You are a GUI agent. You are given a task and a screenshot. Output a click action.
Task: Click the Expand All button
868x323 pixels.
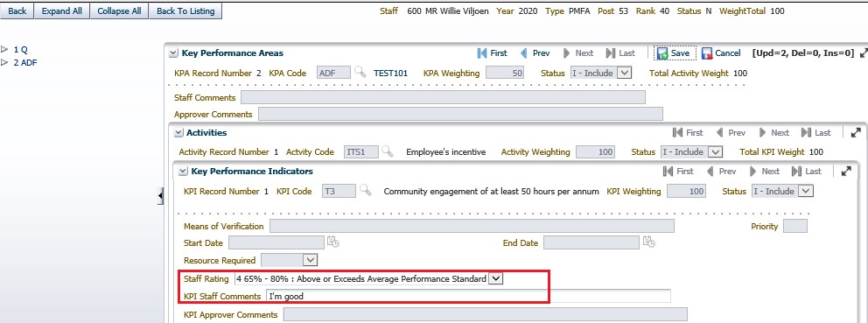[62, 11]
